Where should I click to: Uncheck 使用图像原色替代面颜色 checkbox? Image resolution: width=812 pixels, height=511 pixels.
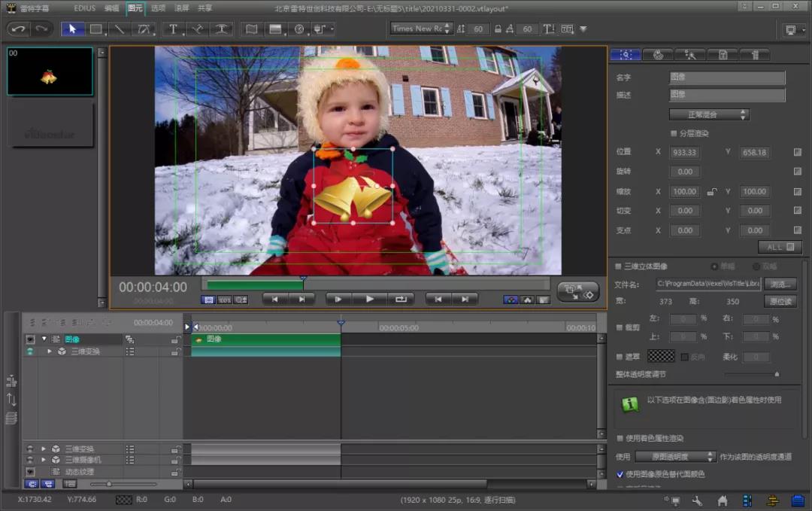coord(620,474)
